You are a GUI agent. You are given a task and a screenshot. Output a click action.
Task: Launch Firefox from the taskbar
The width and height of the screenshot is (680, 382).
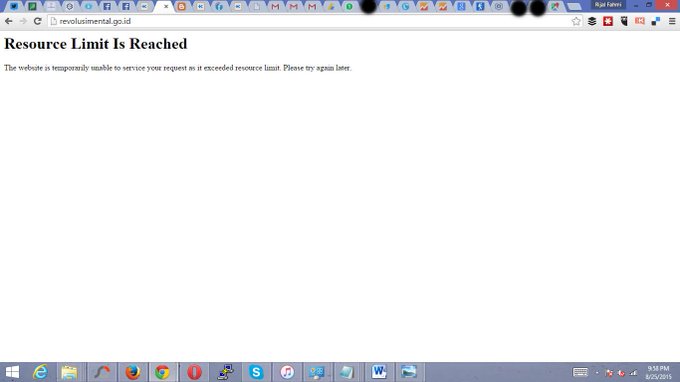[x=133, y=372]
